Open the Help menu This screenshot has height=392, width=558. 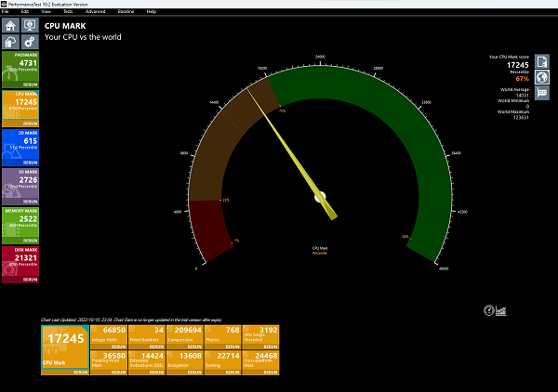(x=152, y=11)
